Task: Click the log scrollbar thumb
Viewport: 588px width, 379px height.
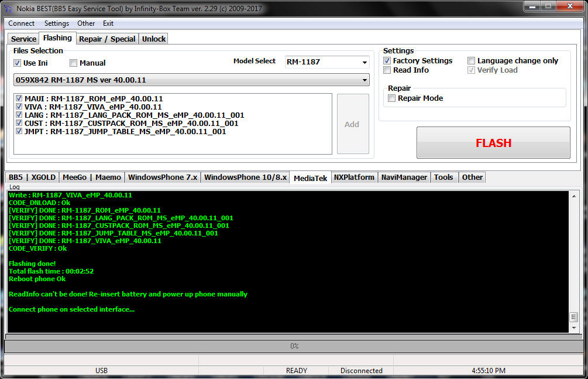Action: tap(574, 317)
